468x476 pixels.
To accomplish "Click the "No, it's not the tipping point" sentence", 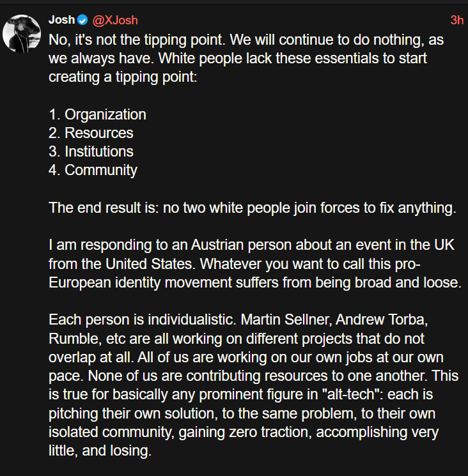I will pos(137,40).
